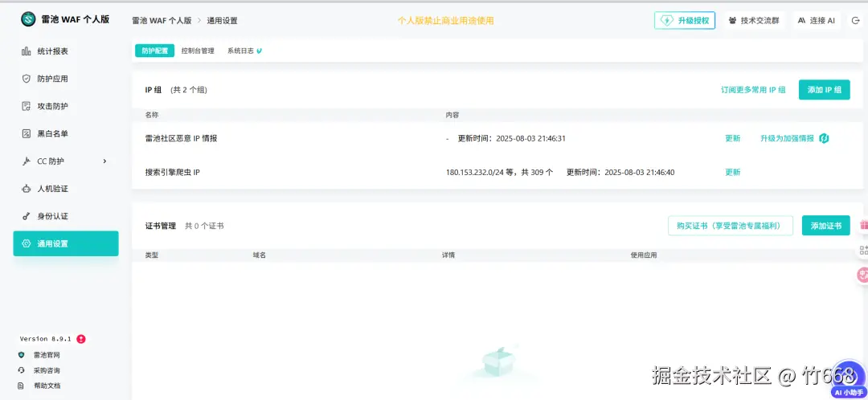Select the 防护配置 tab

(154, 51)
